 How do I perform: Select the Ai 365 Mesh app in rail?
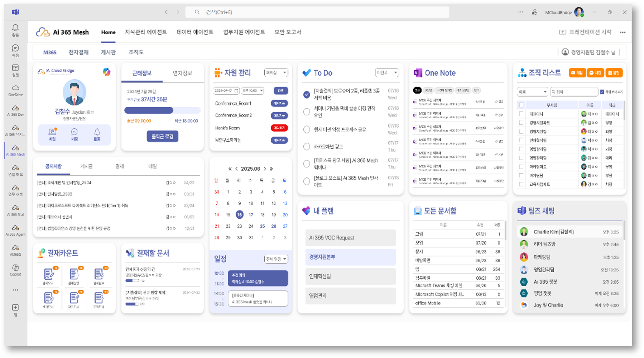[x=15, y=150]
